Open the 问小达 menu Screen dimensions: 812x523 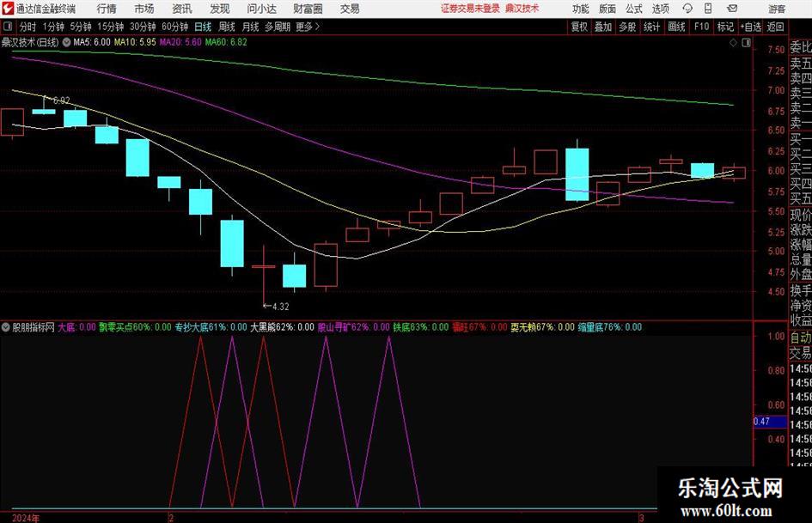(x=261, y=9)
